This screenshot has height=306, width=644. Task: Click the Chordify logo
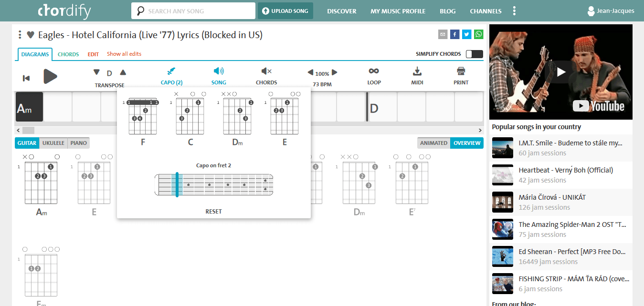click(x=64, y=11)
